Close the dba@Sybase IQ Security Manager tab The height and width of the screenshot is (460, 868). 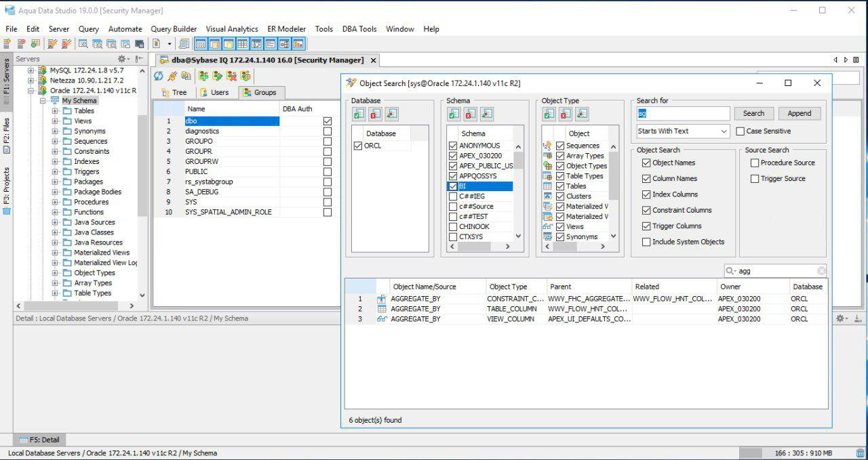point(374,60)
